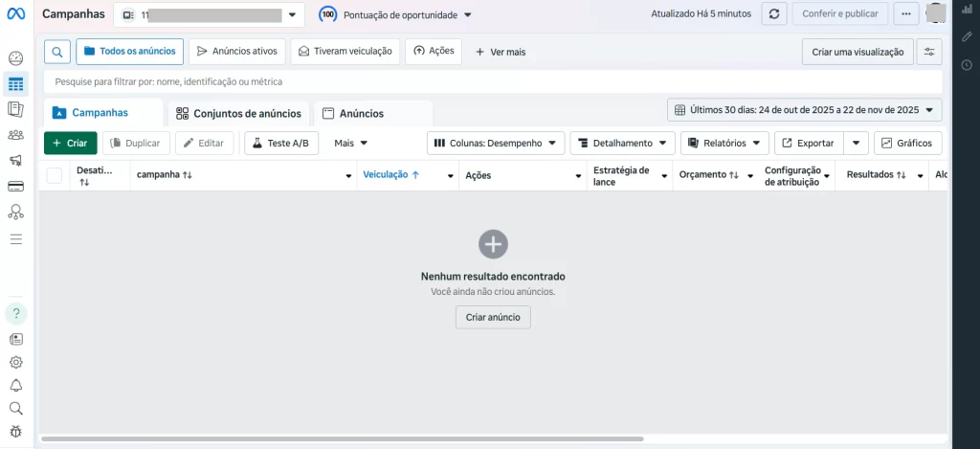
Task: Click the refresh data icon
Action: 774,14
